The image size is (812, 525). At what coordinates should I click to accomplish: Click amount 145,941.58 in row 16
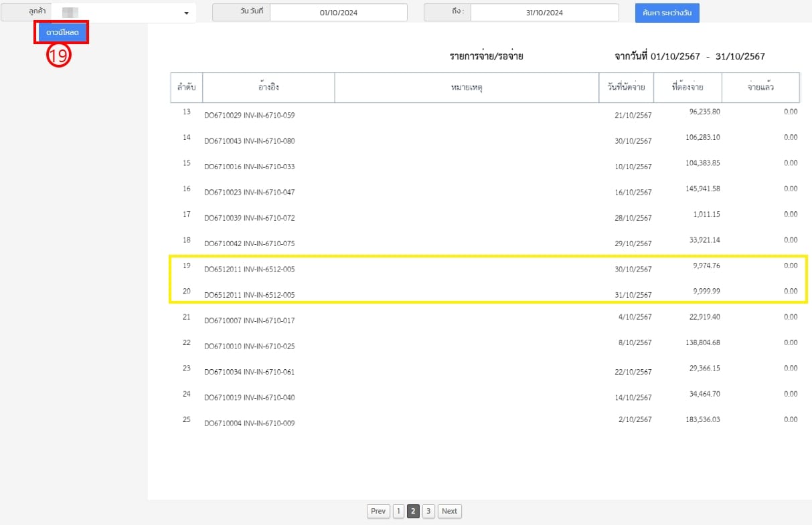pos(698,189)
